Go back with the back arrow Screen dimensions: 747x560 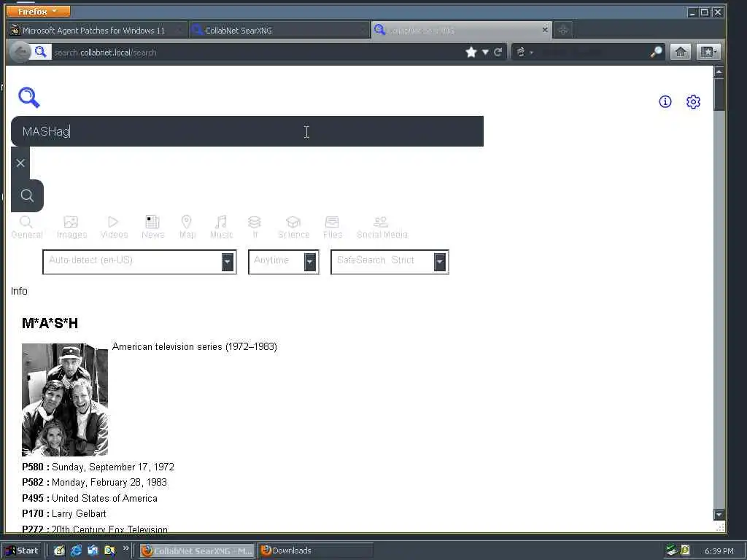(x=20, y=52)
